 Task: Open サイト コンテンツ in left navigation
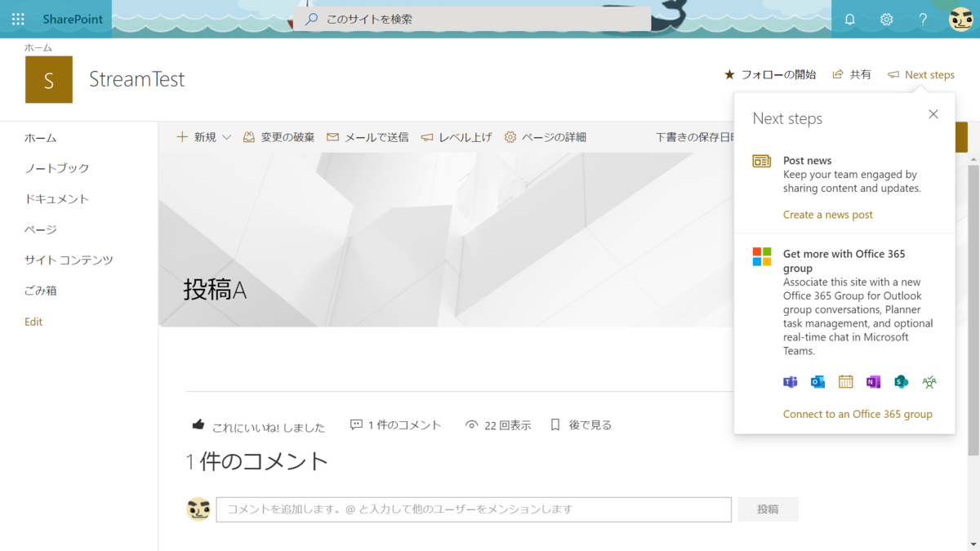point(69,260)
